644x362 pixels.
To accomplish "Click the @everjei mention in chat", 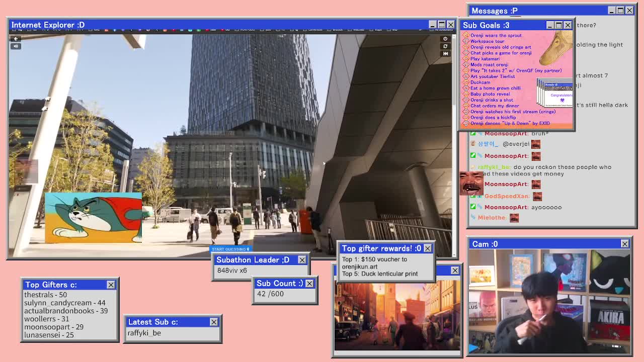I will click(x=516, y=144).
